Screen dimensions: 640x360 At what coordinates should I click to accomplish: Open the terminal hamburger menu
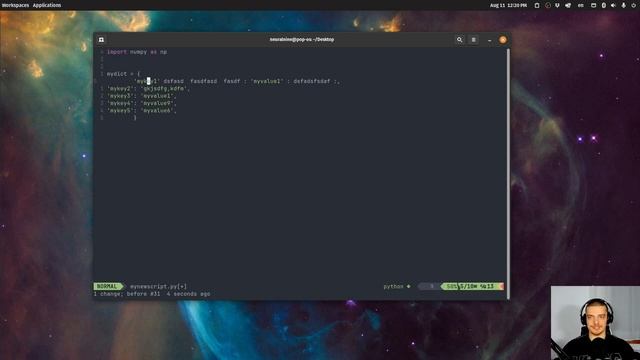pyautogui.click(x=473, y=40)
